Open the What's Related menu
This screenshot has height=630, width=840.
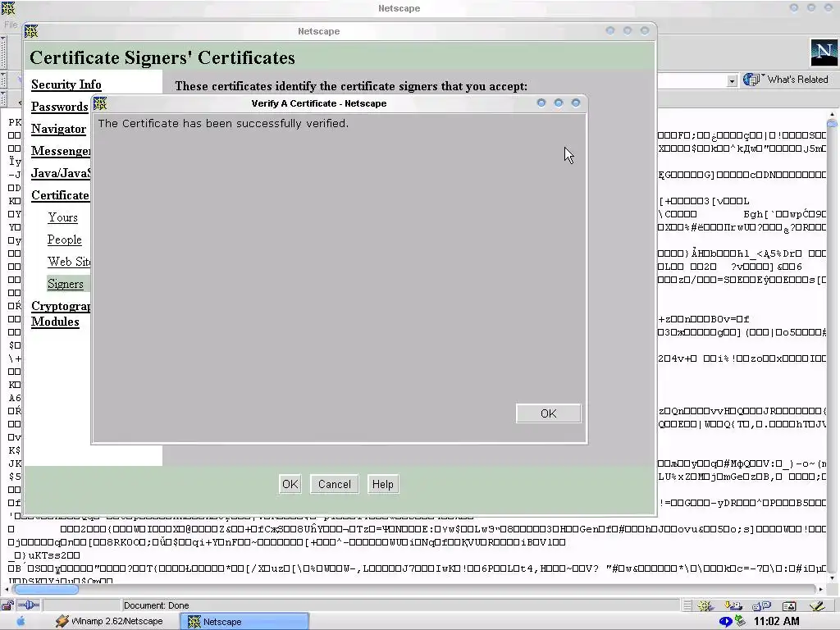point(797,80)
